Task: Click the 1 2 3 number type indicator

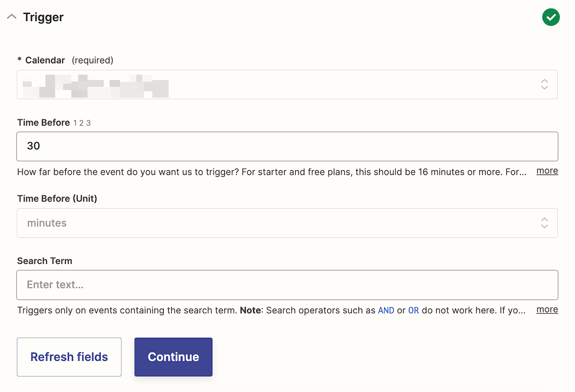Action: (x=82, y=123)
